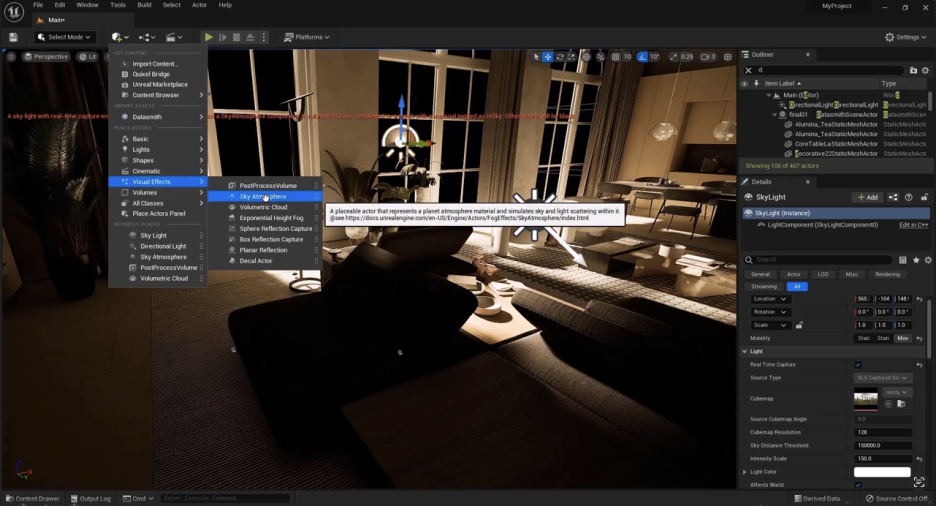Screen dimensions: 936x506
Task: Click Outliner add folder icon
Action: coord(913,70)
